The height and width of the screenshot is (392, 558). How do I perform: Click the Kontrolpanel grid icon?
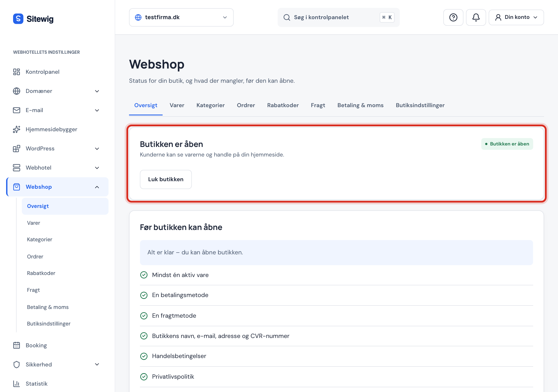tap(17, 72)
